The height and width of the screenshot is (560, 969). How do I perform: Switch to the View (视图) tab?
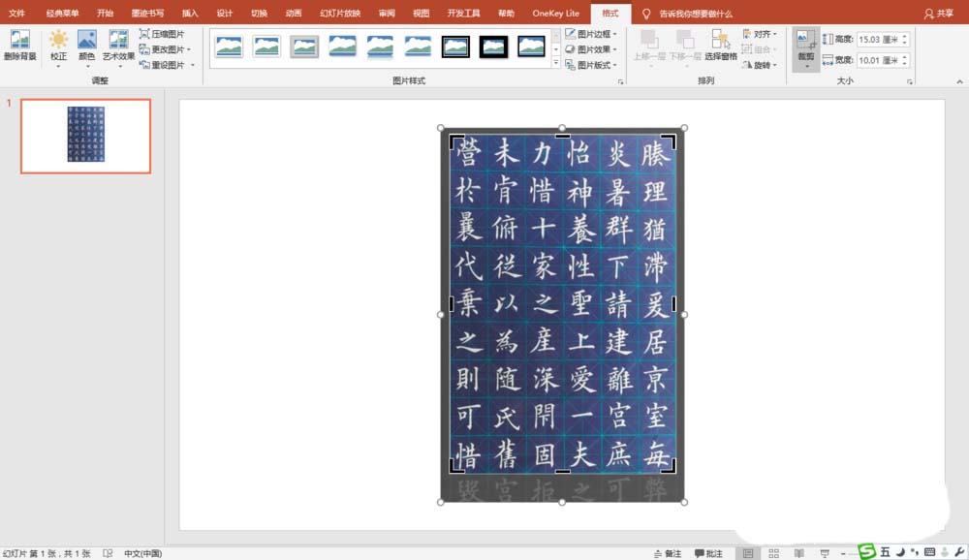(x=421, y=13)
